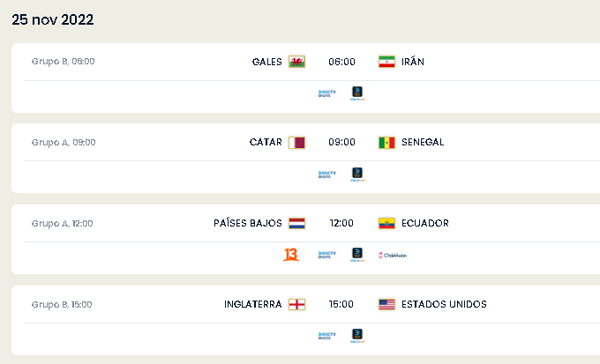Click the United States flag icon

(386, 304)
